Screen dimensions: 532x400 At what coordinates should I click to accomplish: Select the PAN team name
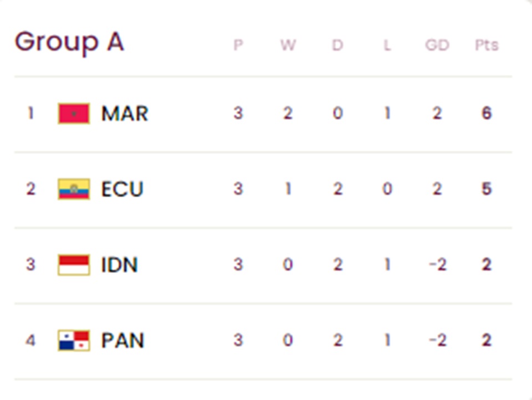coord(123,340)
